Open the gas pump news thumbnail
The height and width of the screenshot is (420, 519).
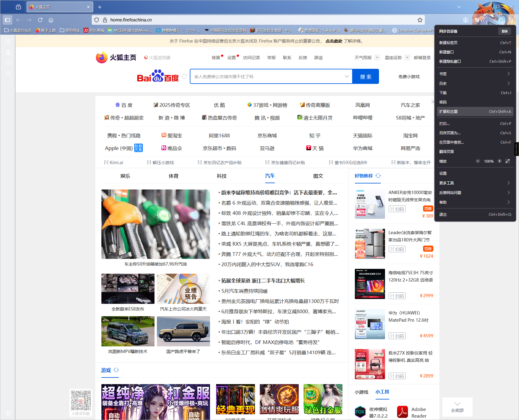(155, 224)
